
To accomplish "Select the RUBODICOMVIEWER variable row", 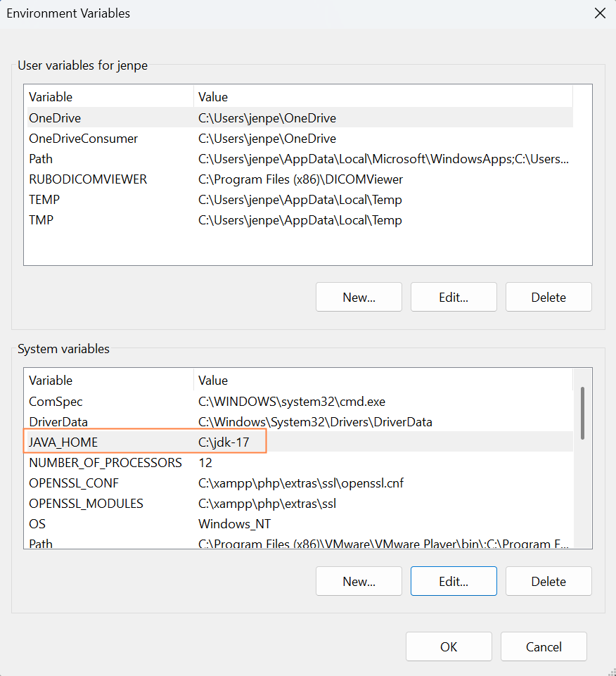I will click(x=88, y=179).
